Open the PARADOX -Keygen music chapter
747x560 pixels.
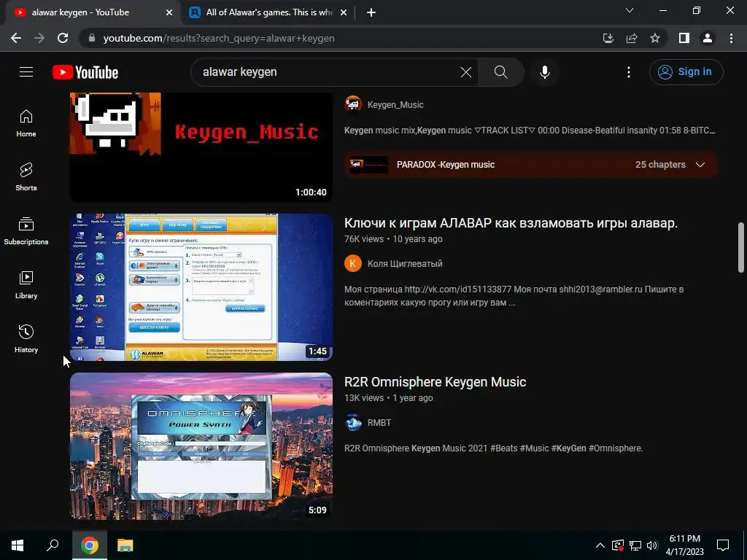tap(446, 165)
